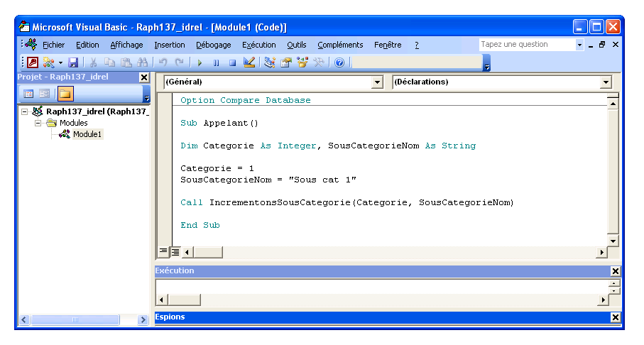
Task: Click the Redo arrow icon
Action: (179, 62)
